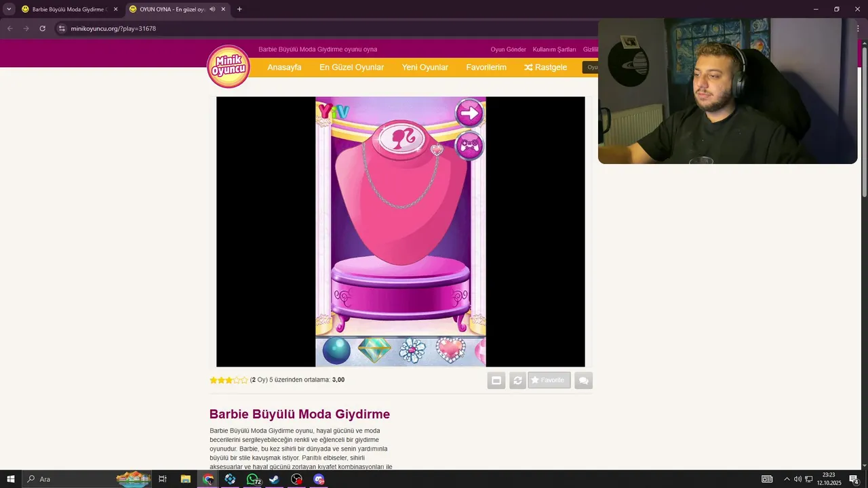
Task: Click the purple gamepad button in game
Action: (x=469, y=146)
